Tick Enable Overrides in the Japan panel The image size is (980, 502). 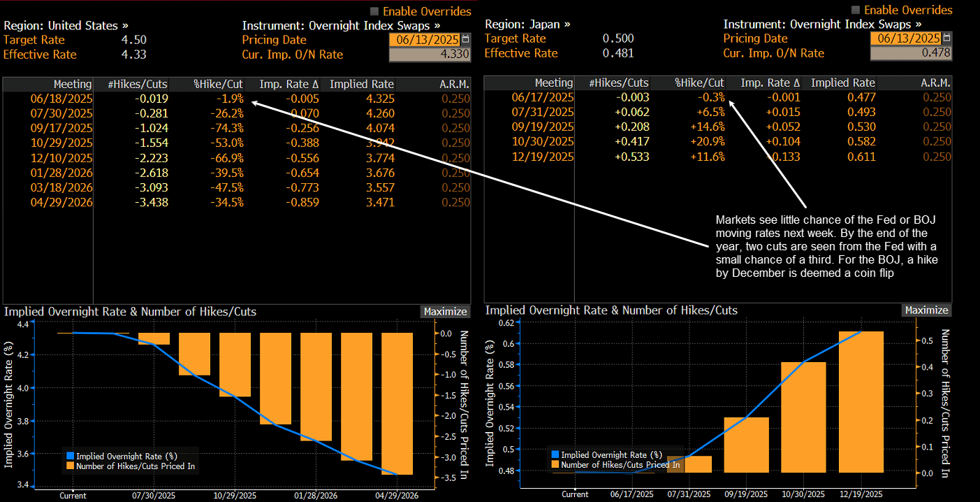pos(856,10)
